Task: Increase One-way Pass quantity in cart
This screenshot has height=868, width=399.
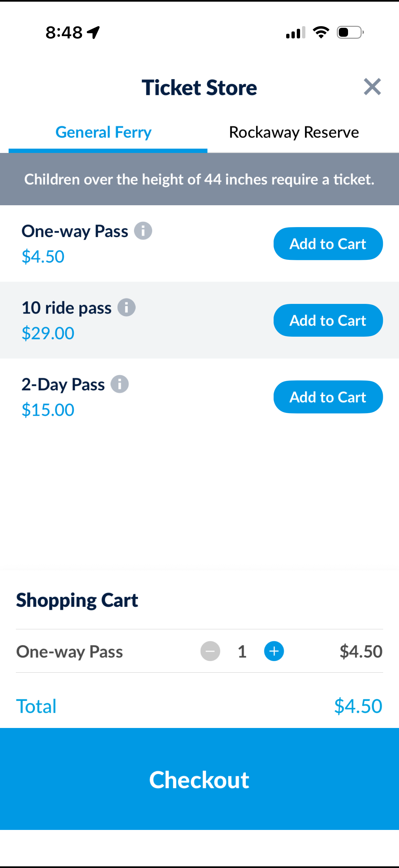Action: [x=274, y=651]
